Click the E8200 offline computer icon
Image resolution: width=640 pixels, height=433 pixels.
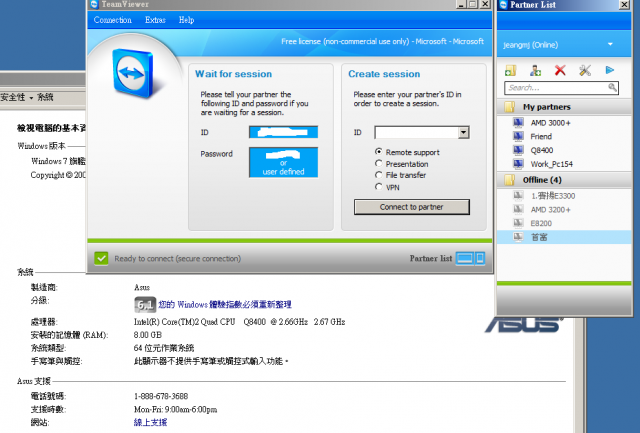(518, 223)
